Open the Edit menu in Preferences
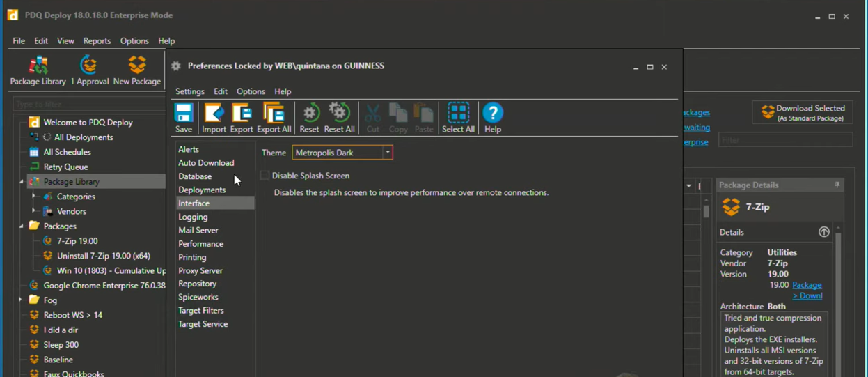 click(x=221, y=91)
